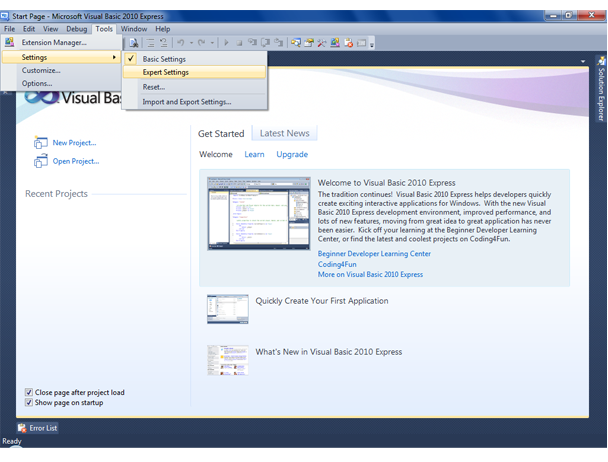This screenshot has height=462, width=608.
Task: Click the Undo toolbar arrow icon
Action: 181,43
